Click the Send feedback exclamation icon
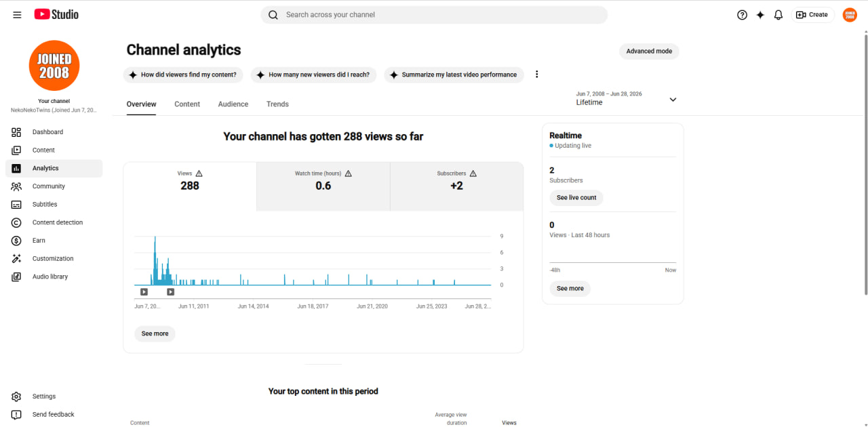The height and width of the screenshot is (427, 868). (x=16, y=415)
